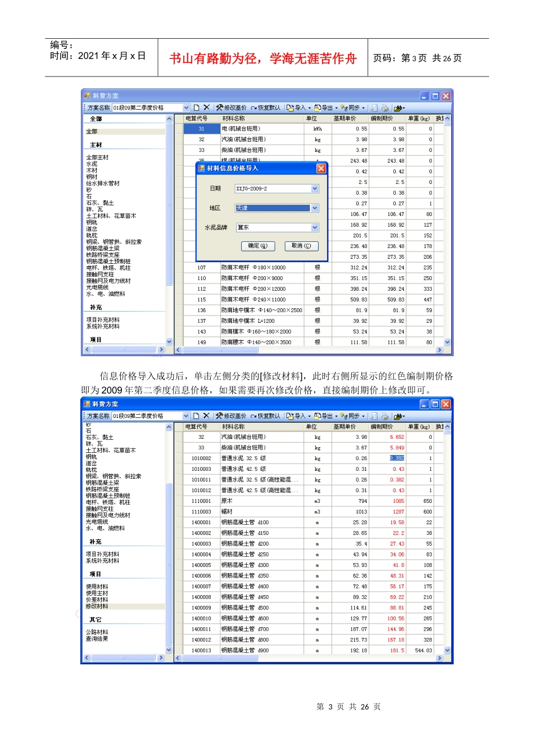The image size is (534, 756).
Task: Click the table's scroll-down arrow in the red-price window
Action: point(447,650)
